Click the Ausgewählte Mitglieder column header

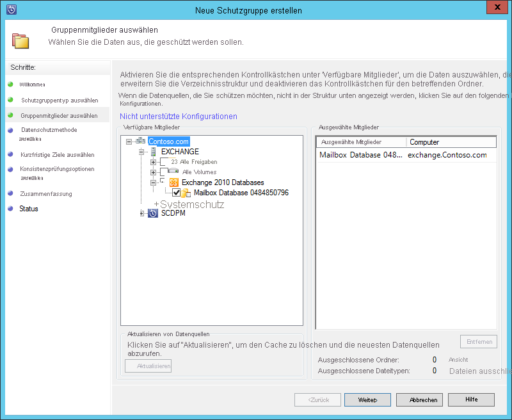point(362,142)
